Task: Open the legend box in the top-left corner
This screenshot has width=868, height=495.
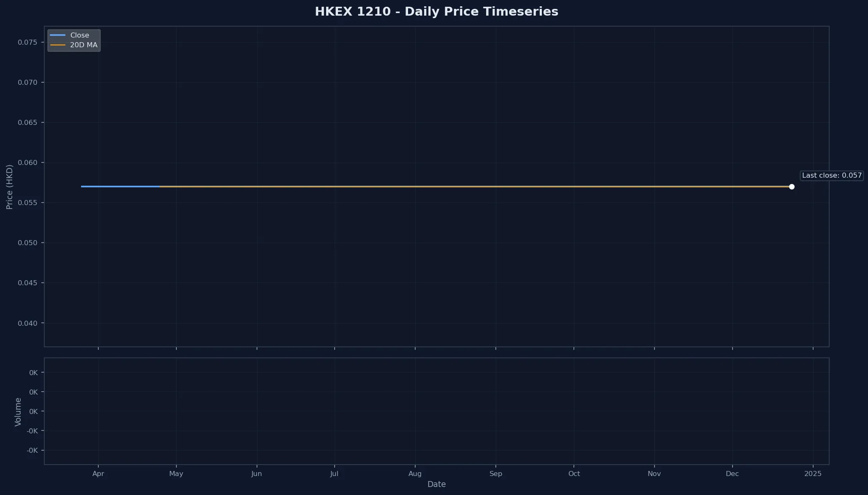Action: click(74, 40)
